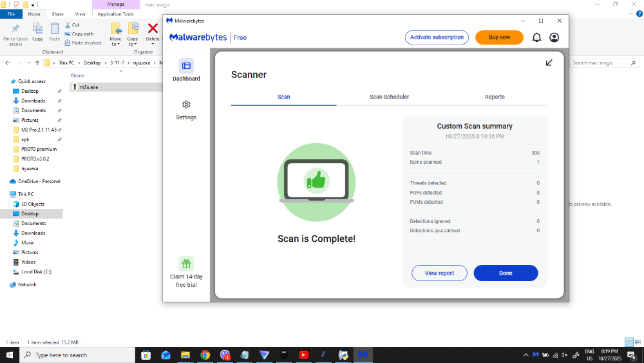
Task: Click Cut in the Clipboard group
Action: pos(72,25)
